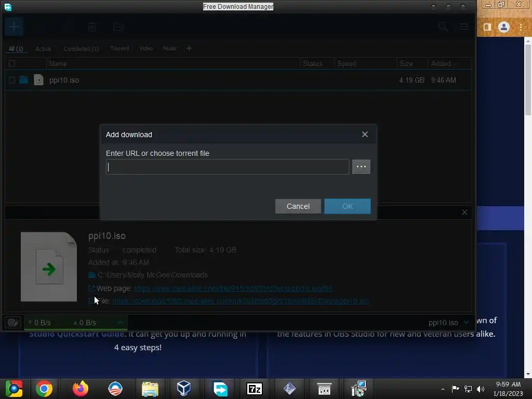532x399 pixels.
Task: Sort by Size column header
Action: tap(412, 63)
